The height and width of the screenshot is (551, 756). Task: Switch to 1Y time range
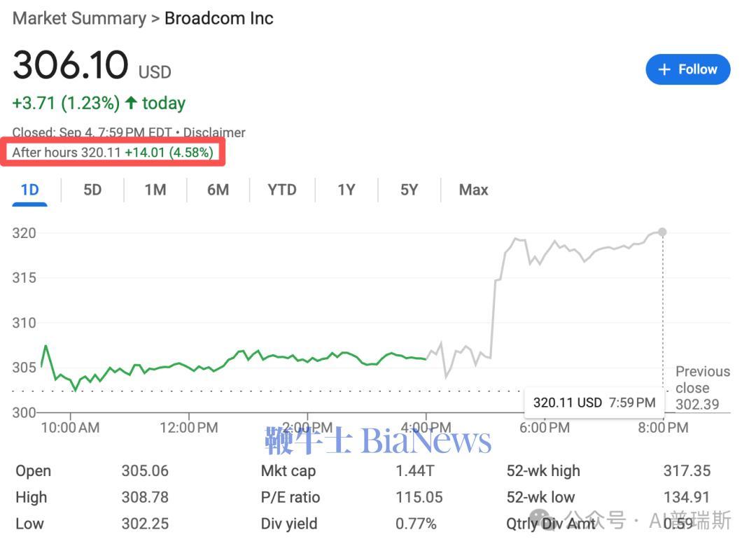346,190
